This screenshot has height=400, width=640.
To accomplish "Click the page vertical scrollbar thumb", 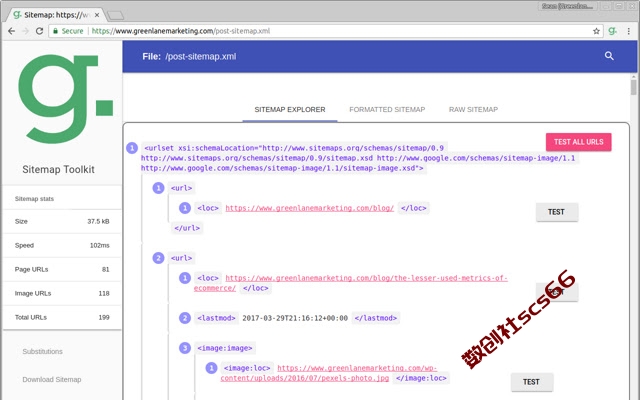I will pyautogui.click(x=633, y=87).
